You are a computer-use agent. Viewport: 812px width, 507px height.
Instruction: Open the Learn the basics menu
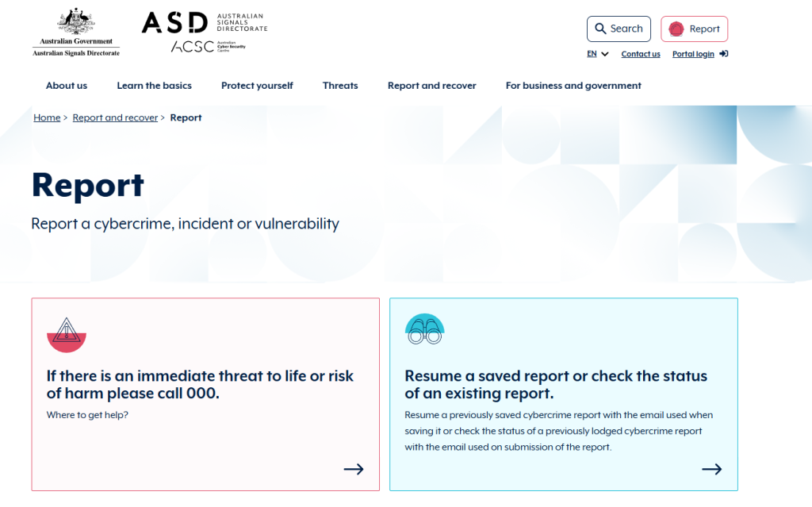154,86
